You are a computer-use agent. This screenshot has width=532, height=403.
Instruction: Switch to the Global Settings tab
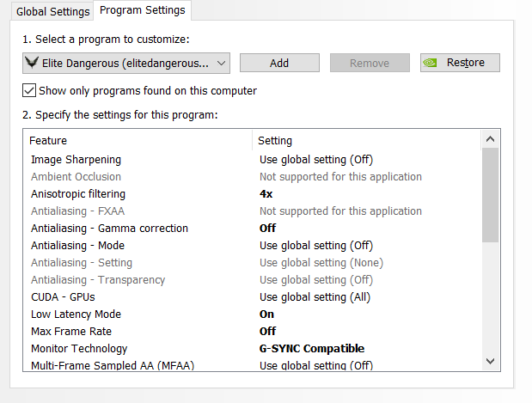[x=52, y=12]
